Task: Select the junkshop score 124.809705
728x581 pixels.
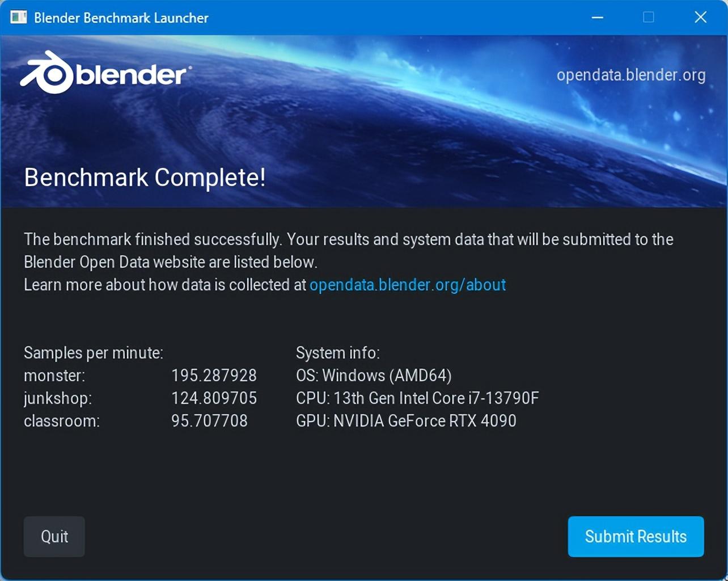Action: pos(214,398)
